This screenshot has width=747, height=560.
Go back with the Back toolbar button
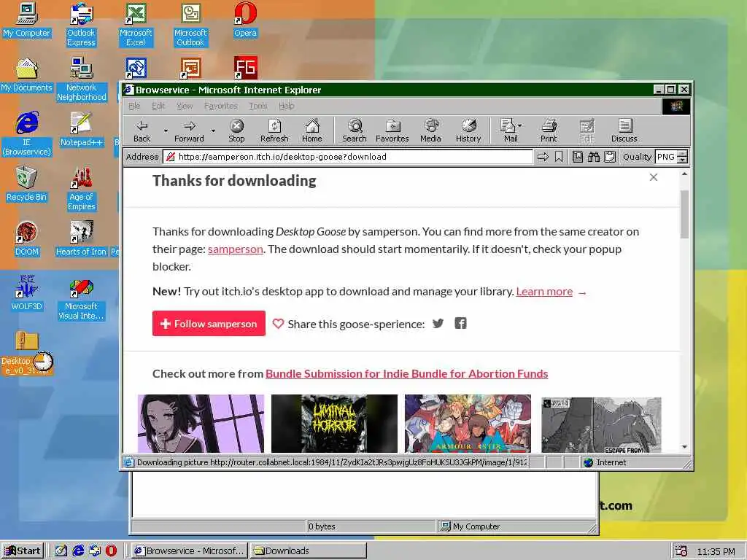click(142, 131)
